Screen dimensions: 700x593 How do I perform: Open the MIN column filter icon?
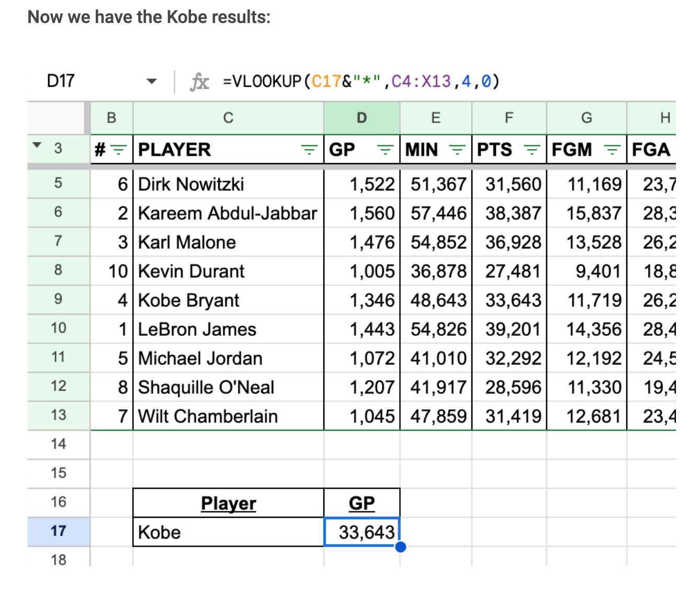tap(457, 150)
